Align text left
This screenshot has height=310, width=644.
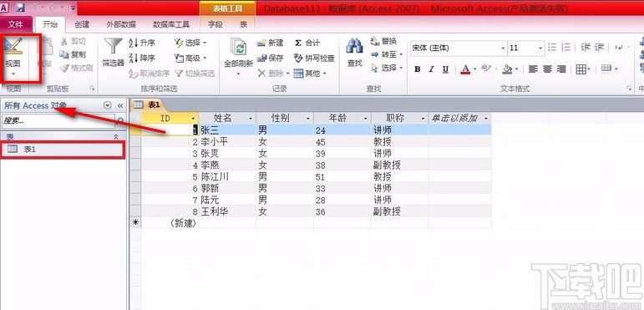[533, 69]
